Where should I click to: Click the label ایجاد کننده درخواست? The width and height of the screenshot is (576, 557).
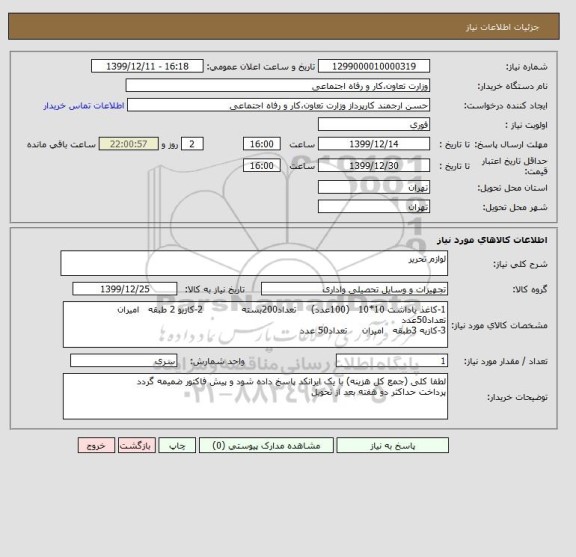pyautogui.click(x=506, y=106)
